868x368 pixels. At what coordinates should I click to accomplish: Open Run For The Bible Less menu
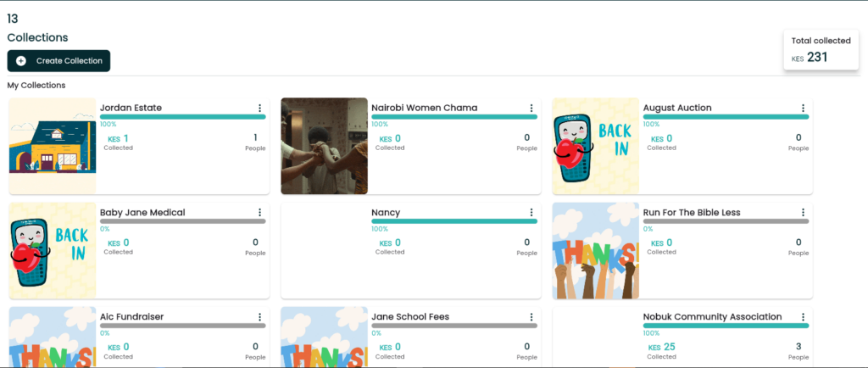804,213
